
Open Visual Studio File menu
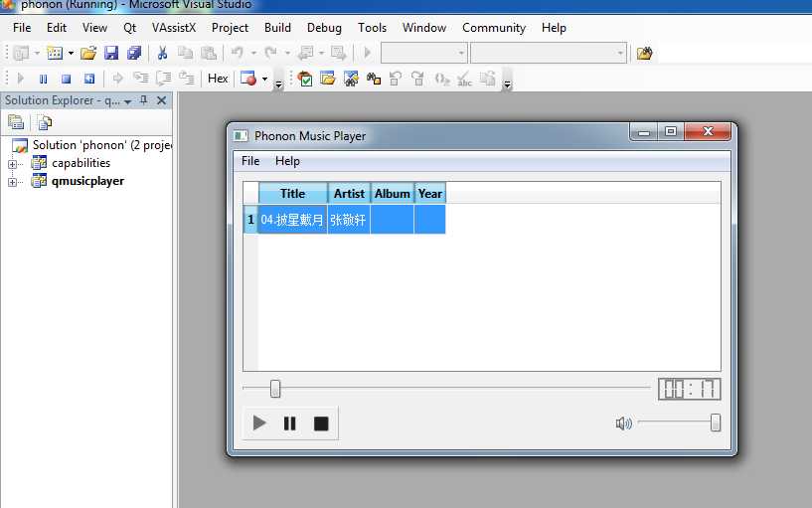tap(22, 28)
